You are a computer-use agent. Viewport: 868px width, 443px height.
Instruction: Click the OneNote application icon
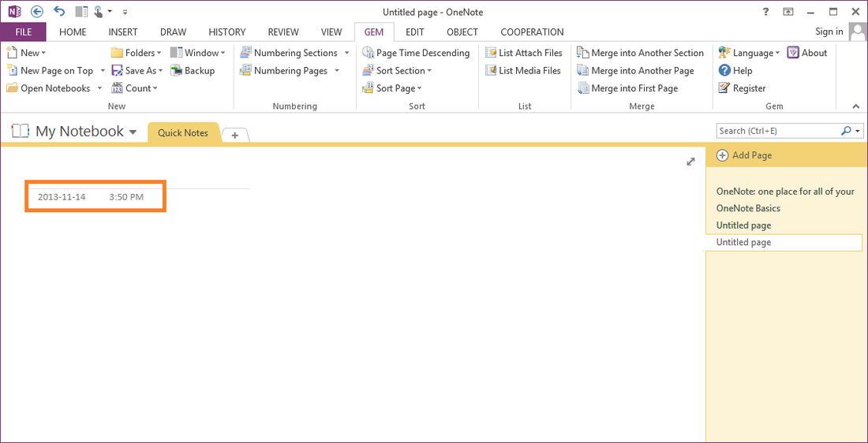coord(14,11)
